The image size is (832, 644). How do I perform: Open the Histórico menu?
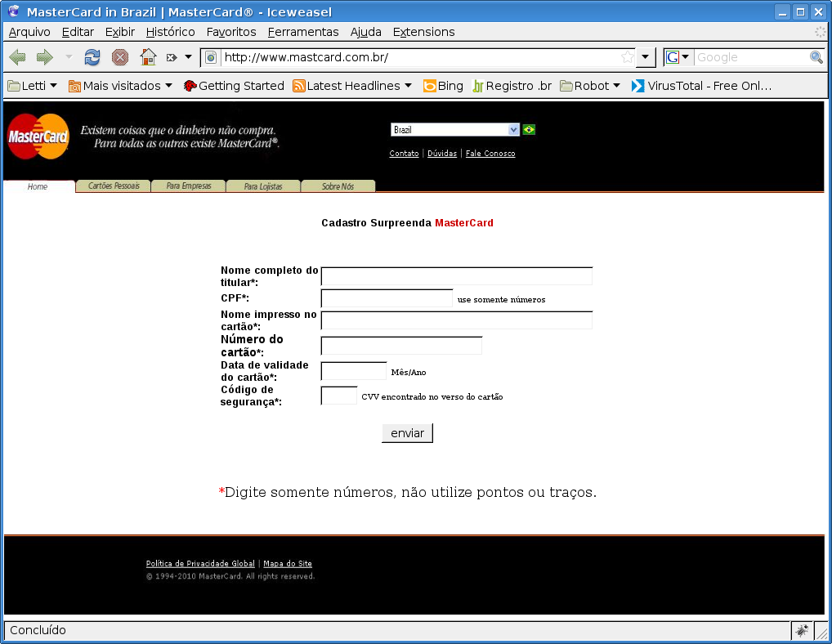point(170,32)
